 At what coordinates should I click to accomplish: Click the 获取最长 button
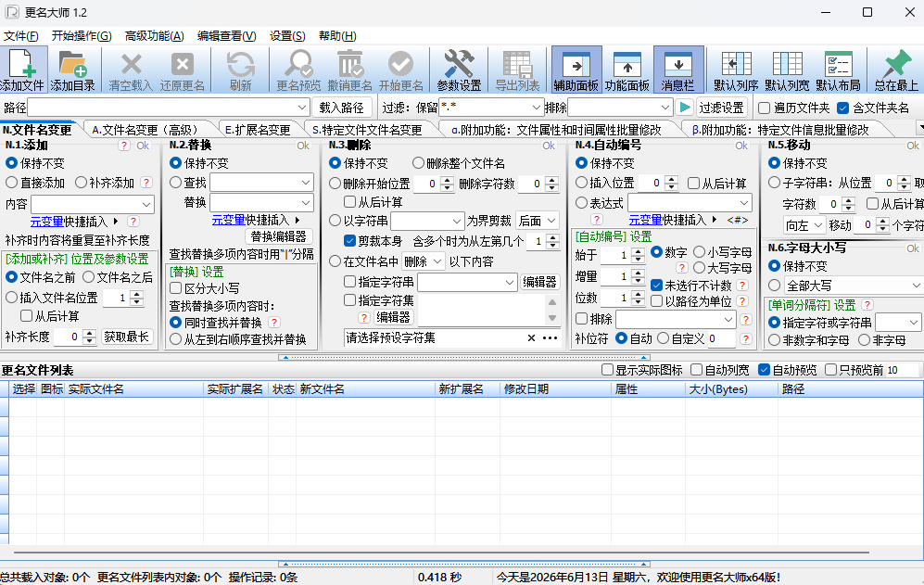[x=126, y=337]
